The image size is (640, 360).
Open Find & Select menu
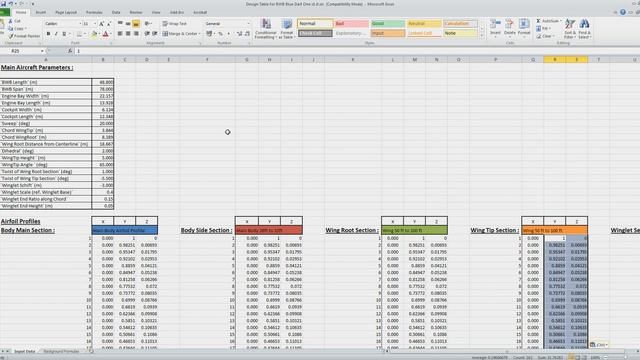coord(584,29)
